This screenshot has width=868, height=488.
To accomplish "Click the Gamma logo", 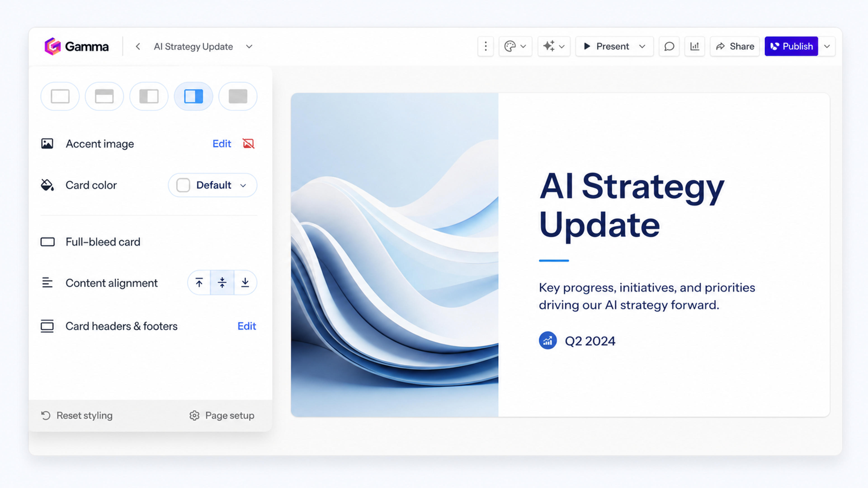I will (76, 46).
